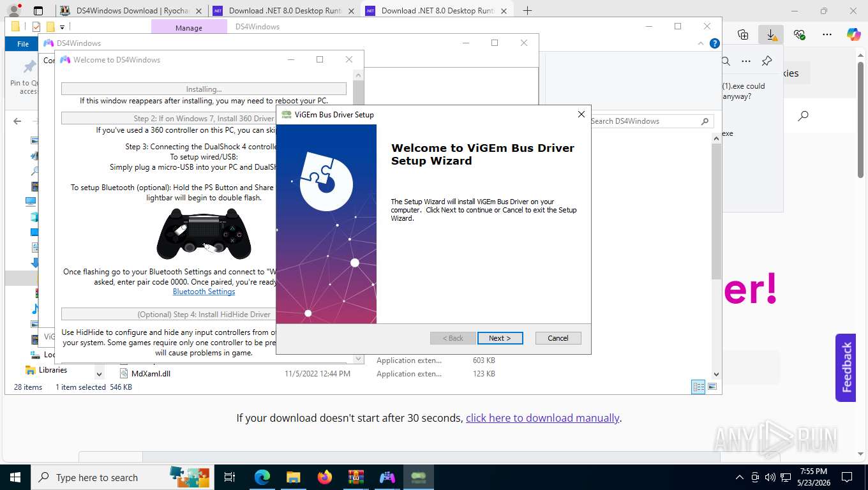Switch Explorer to large icons view
The width and height of the screenshot is (868, 490).
pyautogui.click(x=712, y=387)
